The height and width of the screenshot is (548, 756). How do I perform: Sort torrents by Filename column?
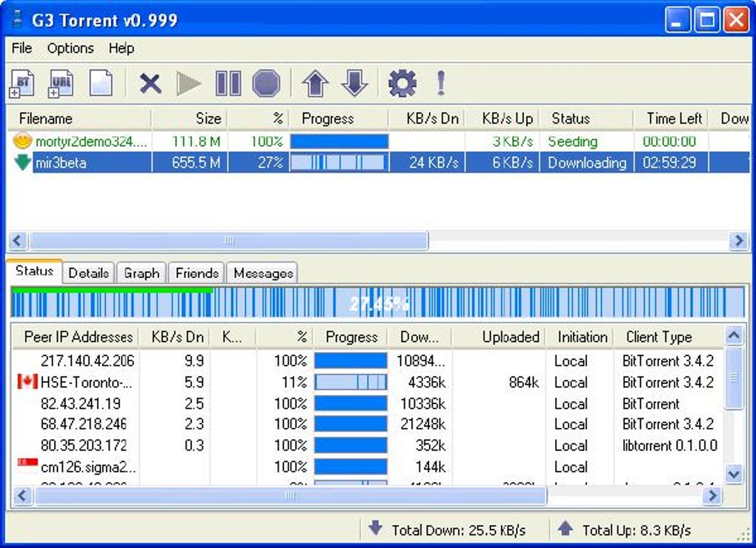pos(79,119)
